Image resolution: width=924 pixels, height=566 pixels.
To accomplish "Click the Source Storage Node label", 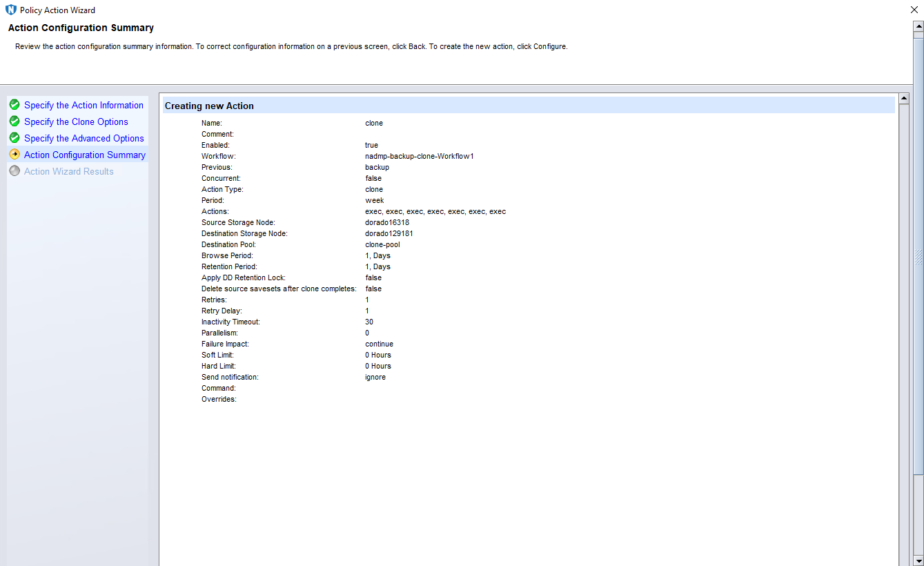I will coord(238,222).
